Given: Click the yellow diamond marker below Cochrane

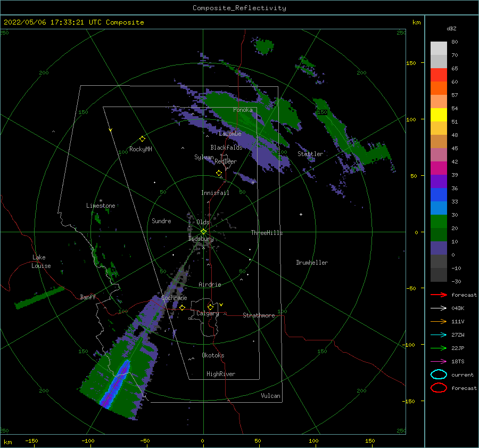Looking at the screenshot, I should pos(182,308).
